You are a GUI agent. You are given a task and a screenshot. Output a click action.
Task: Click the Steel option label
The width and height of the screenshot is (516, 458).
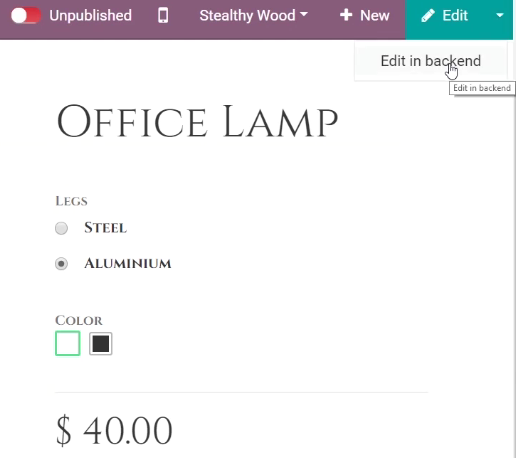click(x=105, y=228)
